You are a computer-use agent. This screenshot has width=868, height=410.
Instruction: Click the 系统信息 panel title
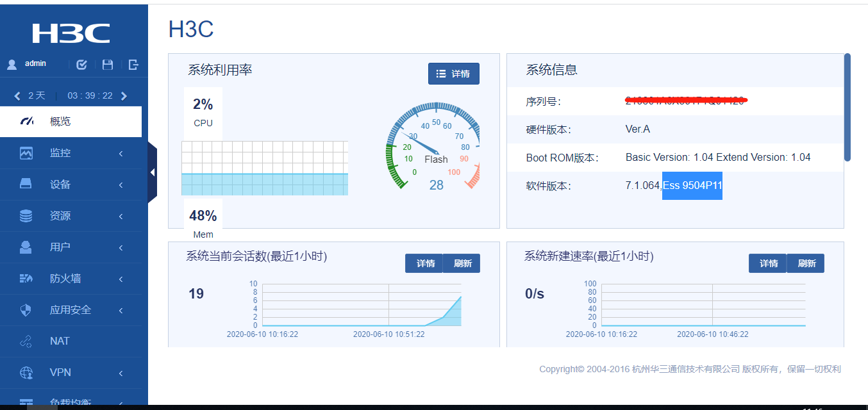point(552,70)
